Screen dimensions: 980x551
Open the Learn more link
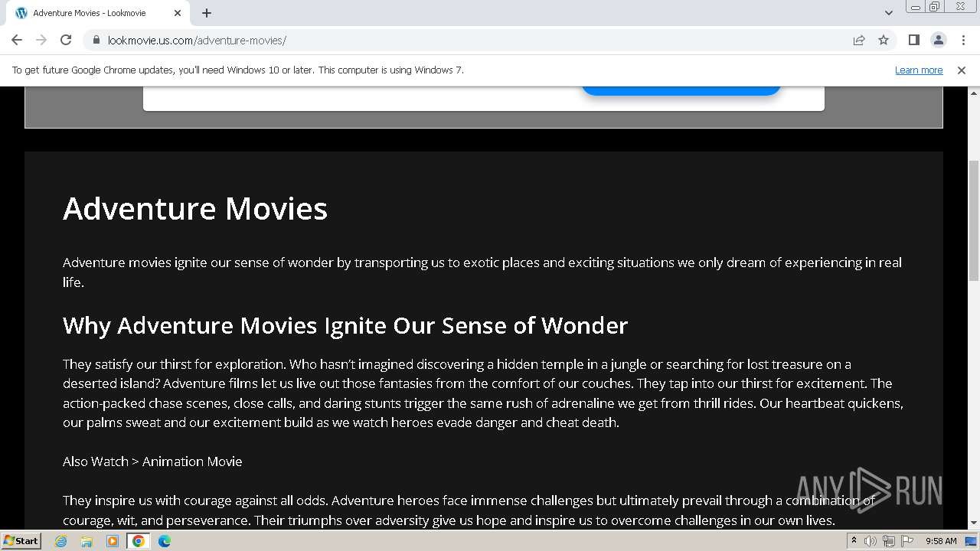pos(919,70)
